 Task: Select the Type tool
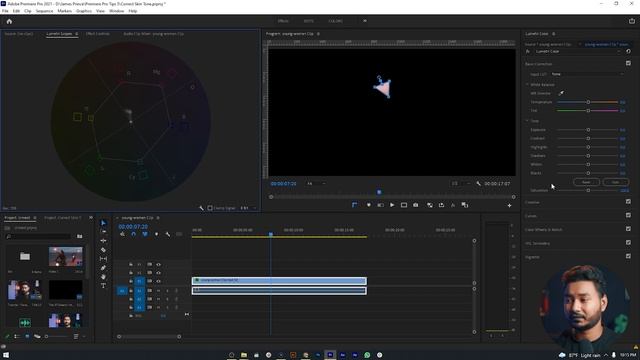(x=103, y=286)
